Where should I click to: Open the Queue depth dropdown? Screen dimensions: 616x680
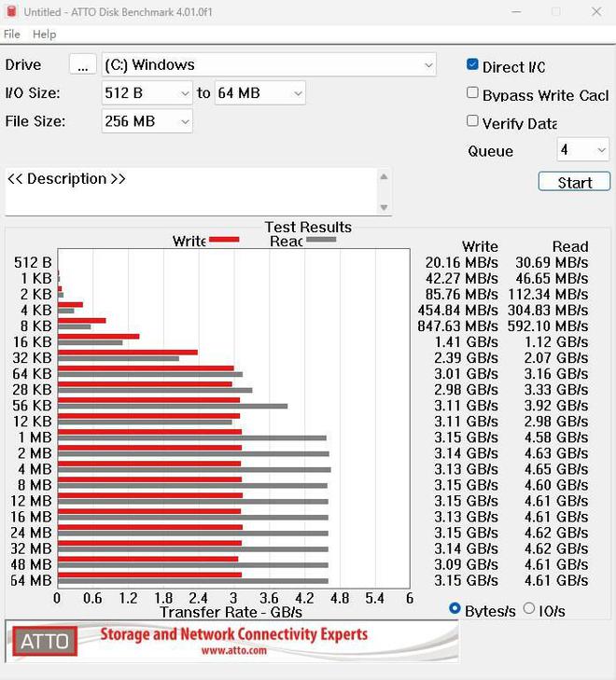pos(583,149)
